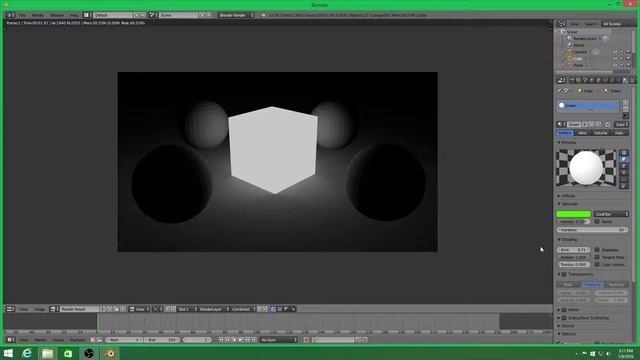Select the Cube object in outliner
This screenshot has height=360, width=640.
[578, 58]
